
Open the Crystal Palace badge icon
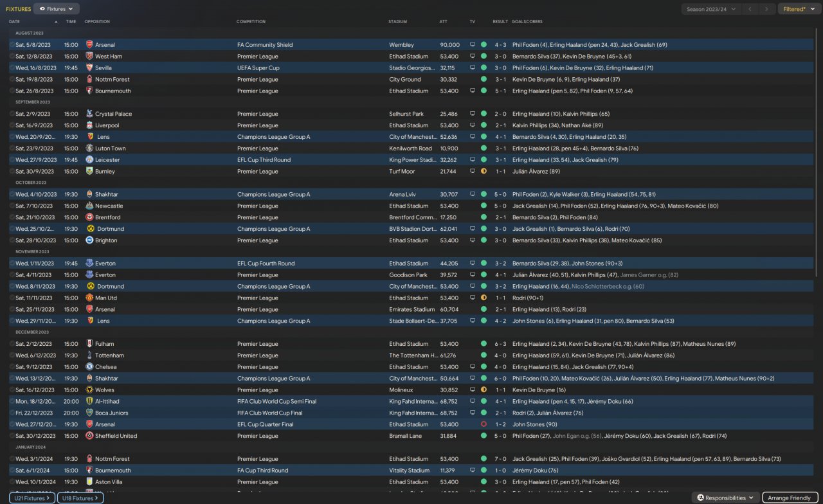(89, 114)
